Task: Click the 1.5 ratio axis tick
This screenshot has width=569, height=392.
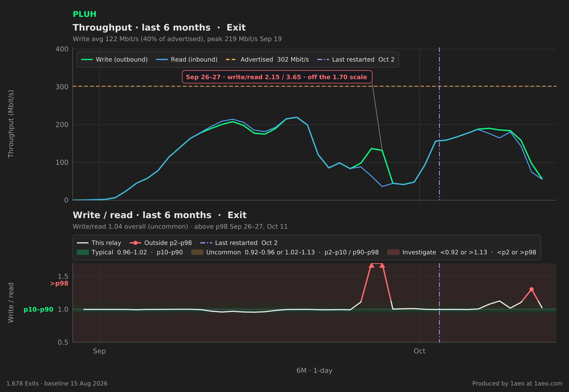Action: click(63, 277)
